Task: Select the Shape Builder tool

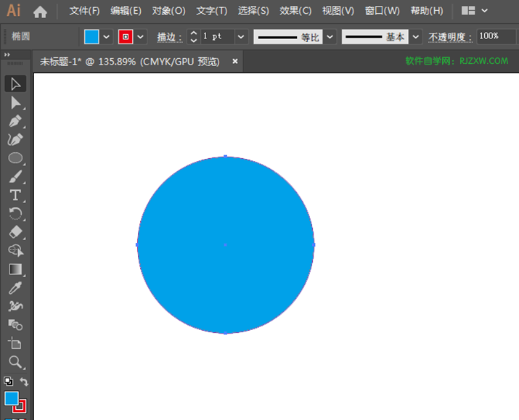Action: point(15,251)
